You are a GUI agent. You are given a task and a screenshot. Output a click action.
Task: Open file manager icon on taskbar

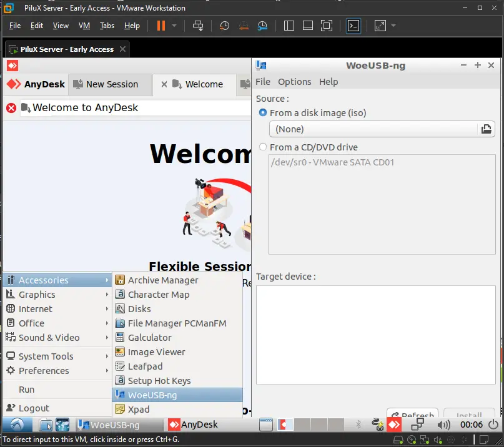click(x=46, y=425)
